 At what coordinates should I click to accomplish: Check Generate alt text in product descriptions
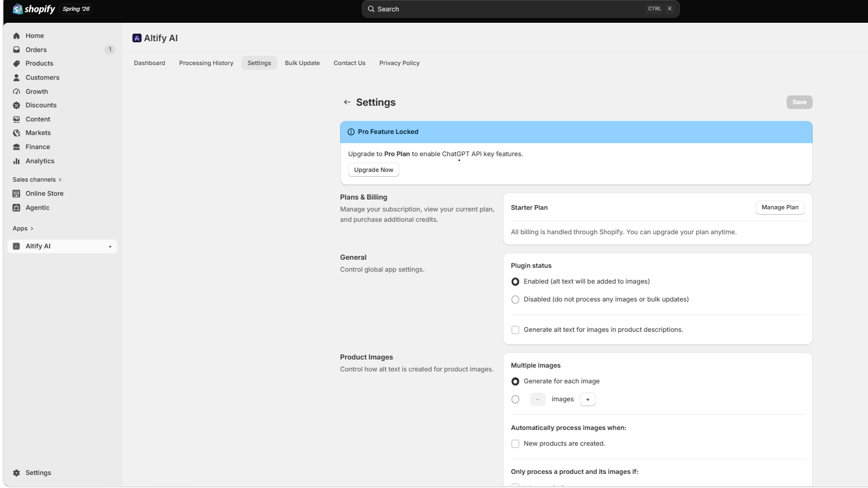click(x=515, y=330)
